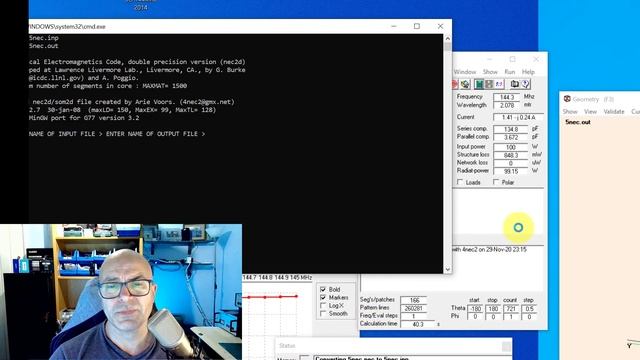Viewport: 640px width, 360px height.
Task: Click the Series comp. value 134.8
Action: click(x=511, y=129)
